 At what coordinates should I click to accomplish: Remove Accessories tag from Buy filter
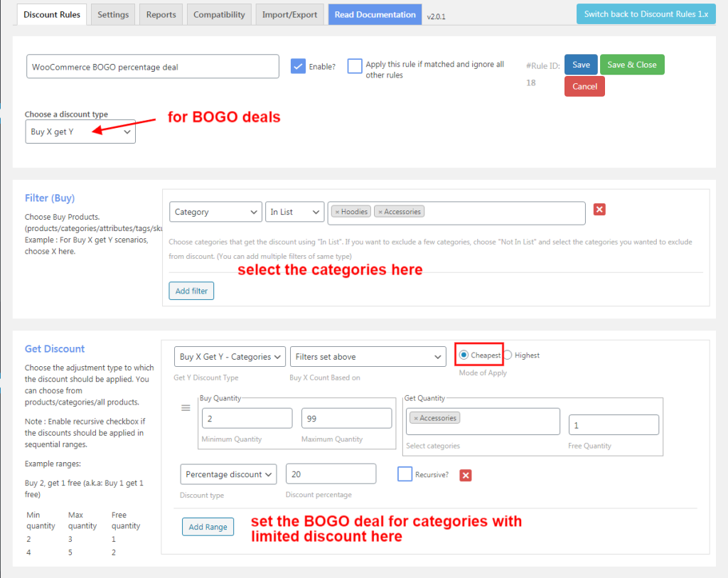(x=380, y=212)
